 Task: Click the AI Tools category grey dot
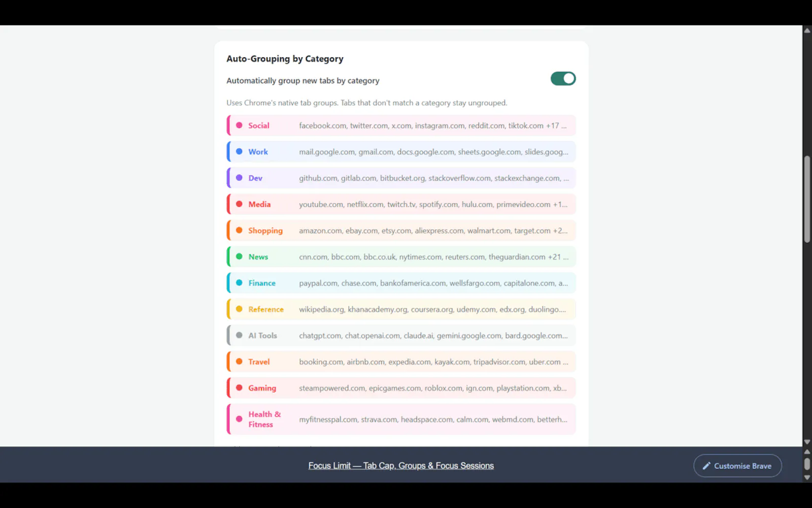(239, 335)
